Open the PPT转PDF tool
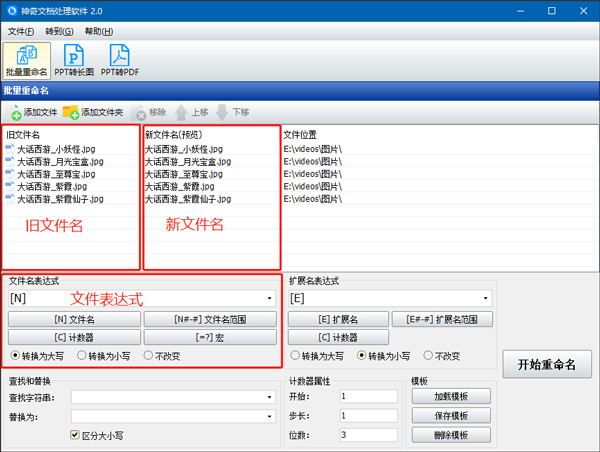The height and width of the screenshot is (452, 600). click(x=120, y=60)
